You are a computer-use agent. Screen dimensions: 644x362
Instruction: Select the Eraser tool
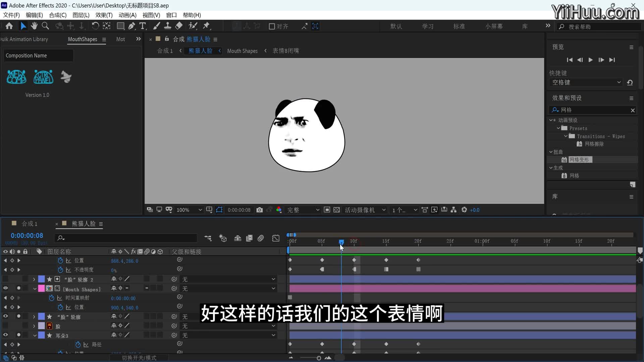coord(179,26)
